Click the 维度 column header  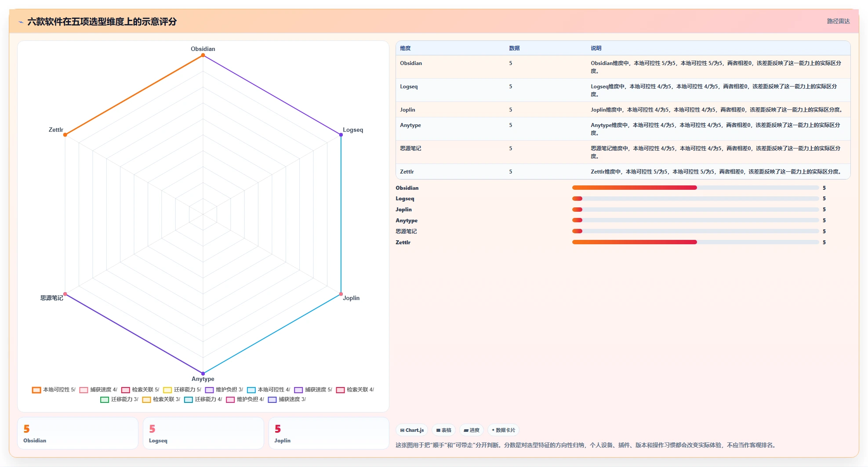pyautogui.click(x=405, y=48)
